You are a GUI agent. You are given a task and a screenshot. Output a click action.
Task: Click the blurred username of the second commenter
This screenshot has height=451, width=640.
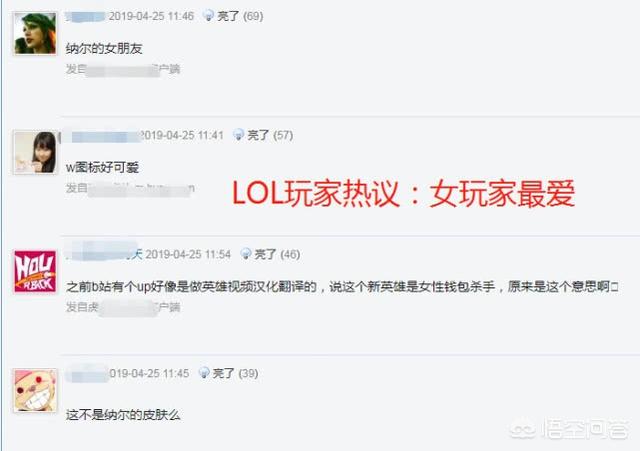click(104, 136)
